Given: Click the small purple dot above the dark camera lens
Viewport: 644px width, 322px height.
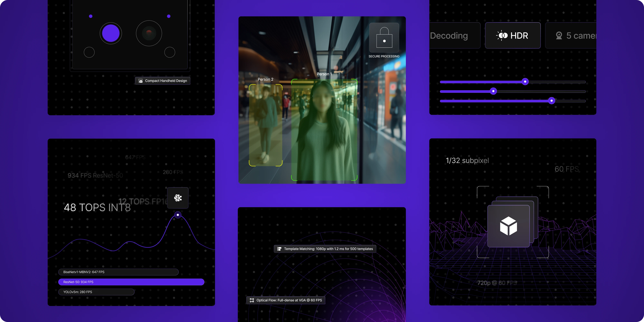Looking at the screenshot, I should (x=169, y=16).
